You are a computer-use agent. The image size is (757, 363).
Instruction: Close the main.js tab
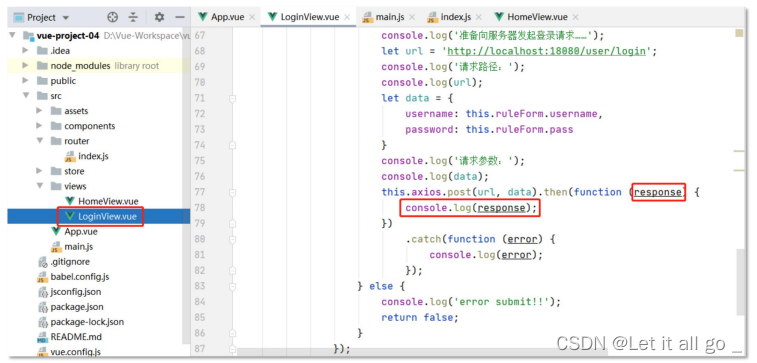coord(412,17)
